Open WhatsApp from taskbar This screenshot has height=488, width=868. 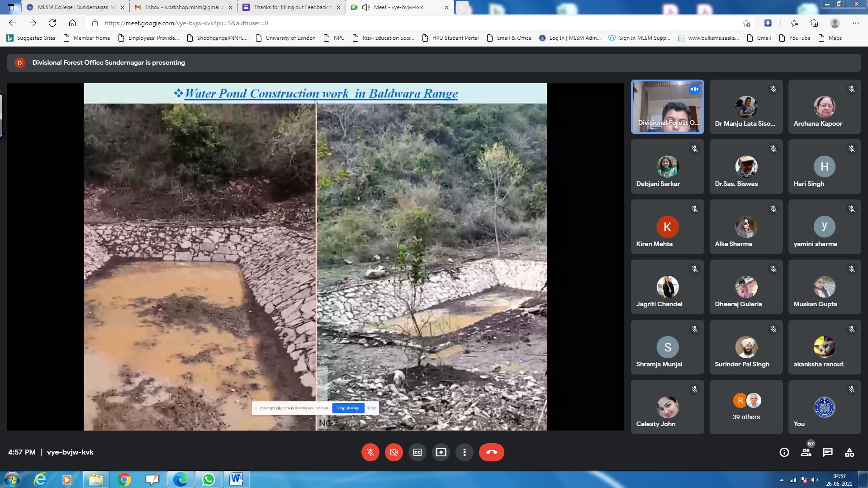coord(209,479)
